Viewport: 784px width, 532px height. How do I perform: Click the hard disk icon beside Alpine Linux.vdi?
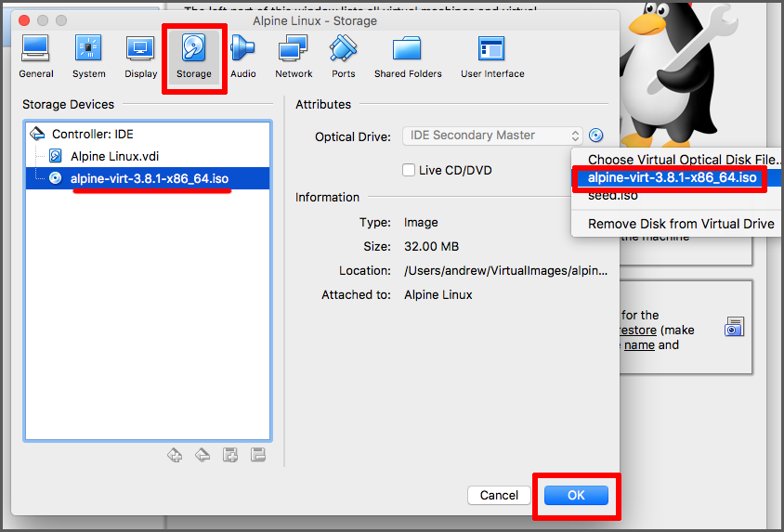tap(56, 156)
